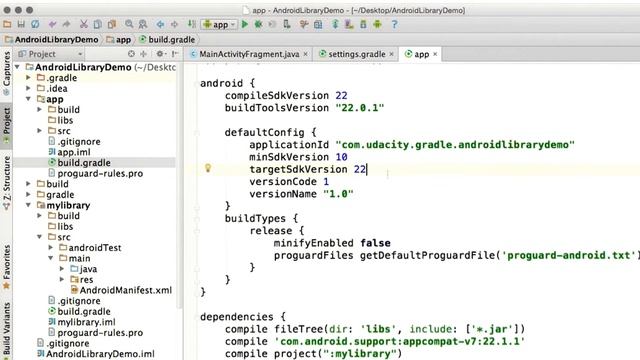Click the applicationId string in editor
Image resolution: width=640 pixels, height=360 pixels.
[455, 144]
